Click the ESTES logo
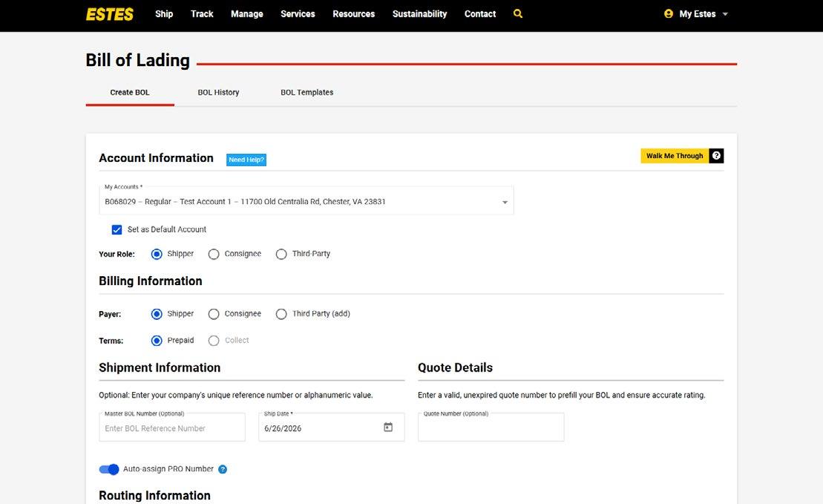 [x=110, y=14]
